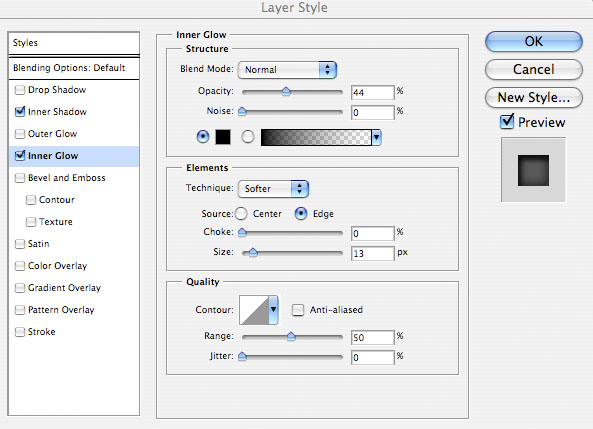This screenshot has width=593, height=429.
Task: Click the layer style preview thumbnail
Action: (x=533, y=170)
